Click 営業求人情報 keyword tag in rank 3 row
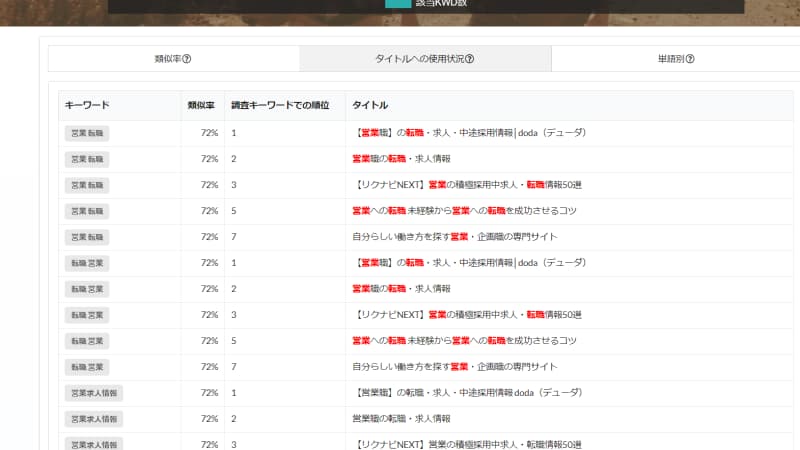 coord(94,445)
